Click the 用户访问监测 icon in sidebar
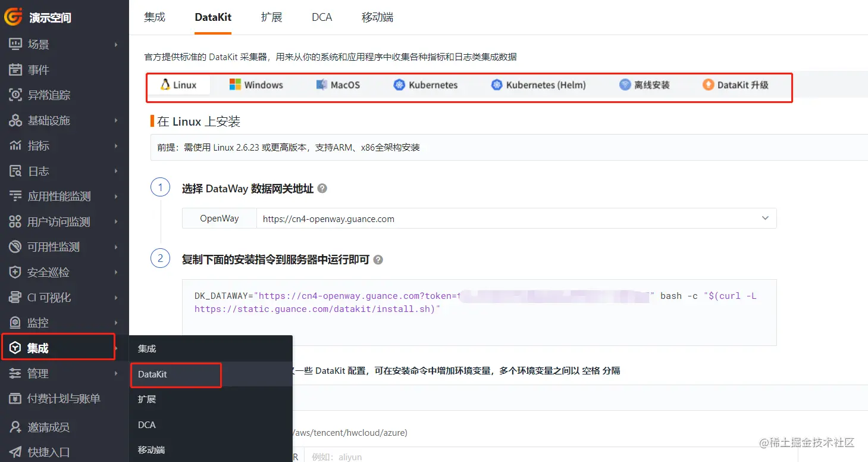Image resolution: width=868 pixels, height=462 pixels. (x=15, y=221)
